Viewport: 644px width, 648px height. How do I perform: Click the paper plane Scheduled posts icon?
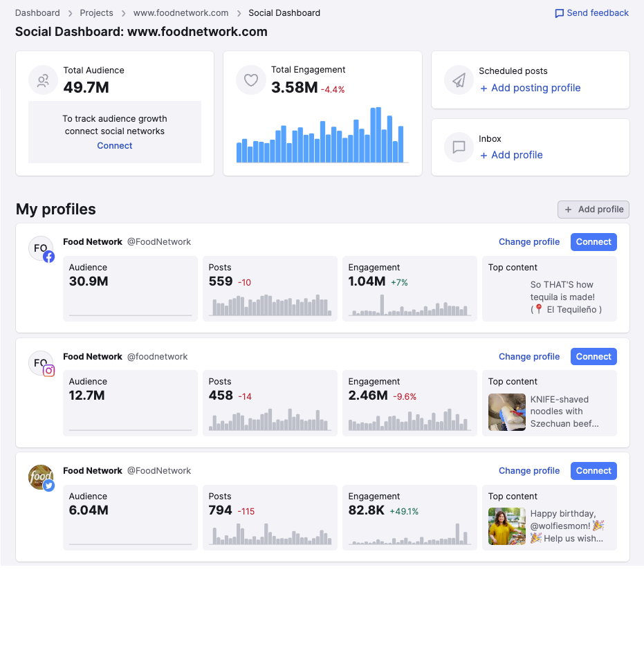(x=459, y=80)
